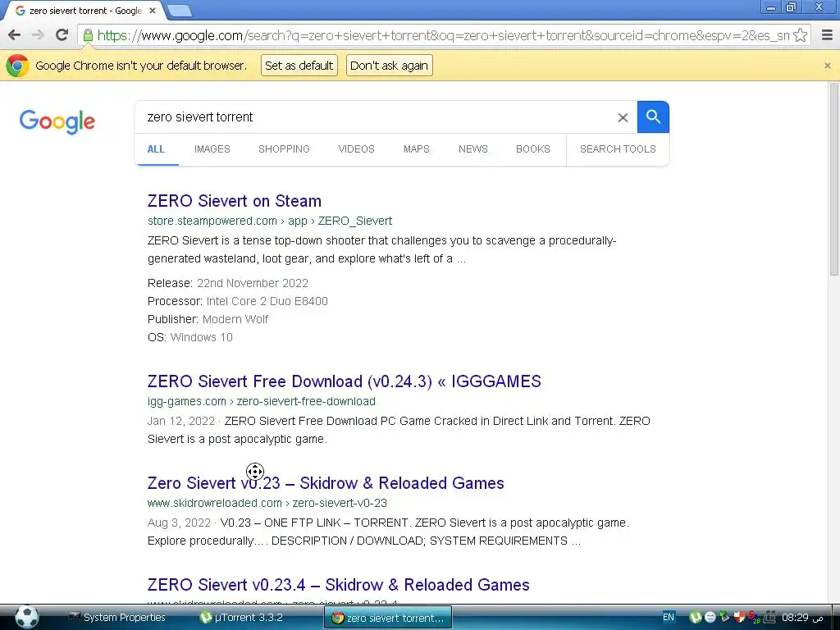Click Publisher: Modern Wolf text
840x630 pixels.
point(208,319)
